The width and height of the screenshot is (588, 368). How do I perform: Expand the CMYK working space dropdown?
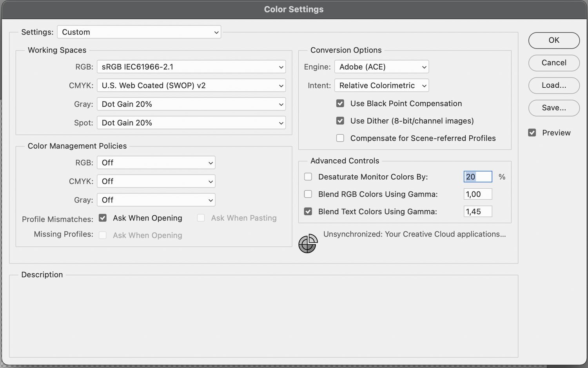tap(191, 85)
